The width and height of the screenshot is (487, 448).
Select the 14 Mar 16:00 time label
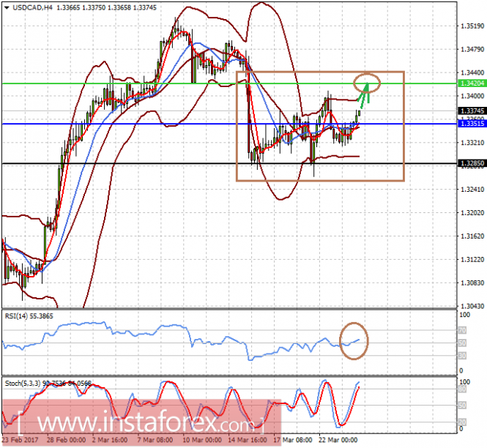(248, 440)
